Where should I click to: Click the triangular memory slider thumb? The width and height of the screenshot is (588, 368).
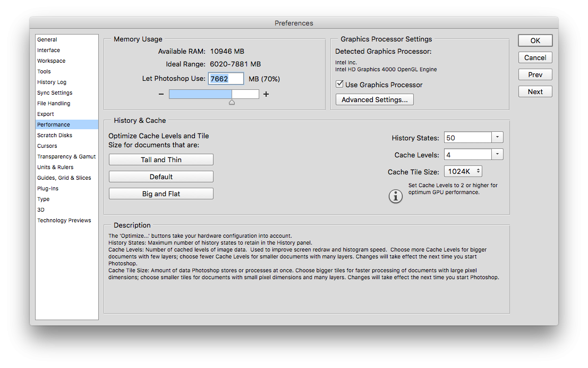click(232, 102)
